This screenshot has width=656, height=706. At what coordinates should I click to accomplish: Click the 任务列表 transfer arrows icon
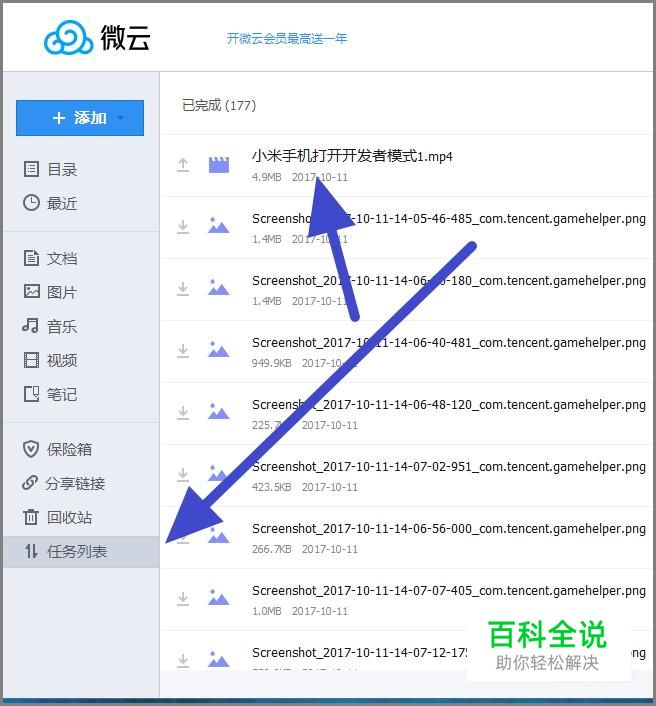[31, 551]
